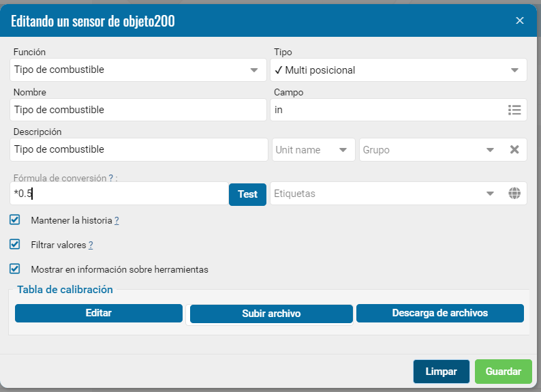Click the Test formula button

(247, 194)
